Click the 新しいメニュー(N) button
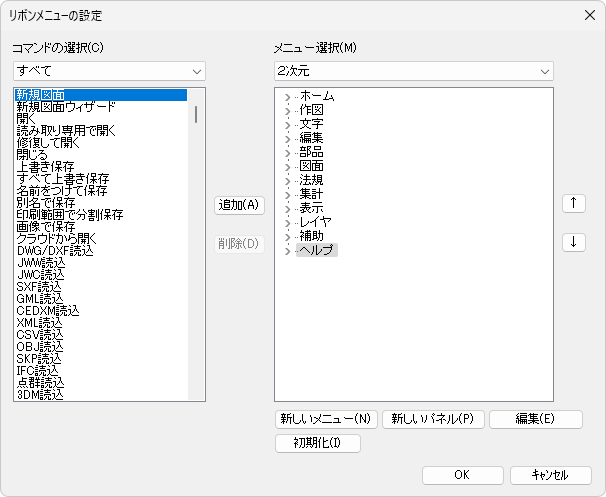The image size is (606, 497). pos(326,419)
